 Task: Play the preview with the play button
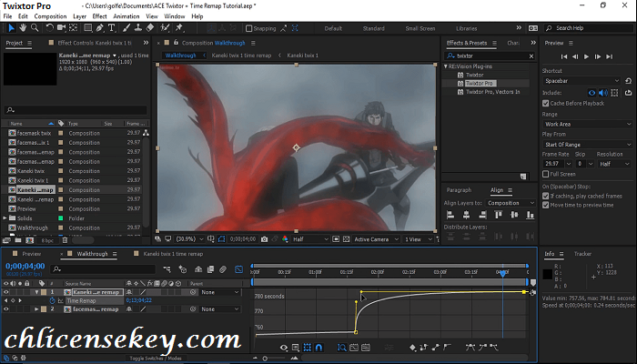[x=586, y=56]
